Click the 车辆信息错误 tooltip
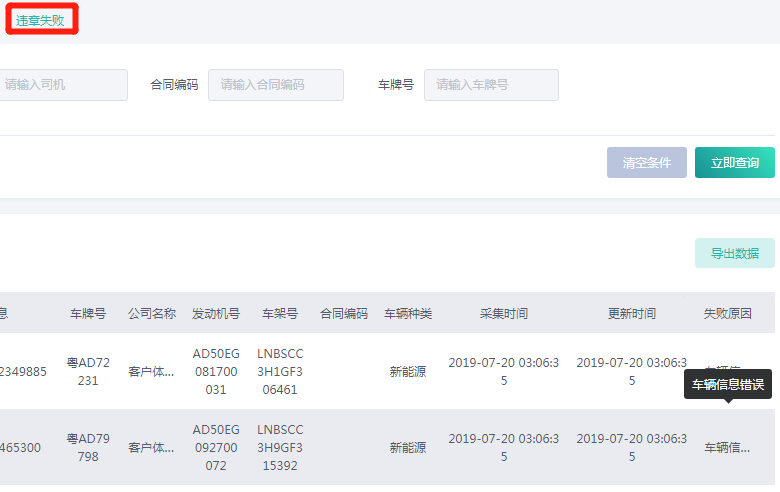This screenshot has width=780, height=492. [728, 385]
